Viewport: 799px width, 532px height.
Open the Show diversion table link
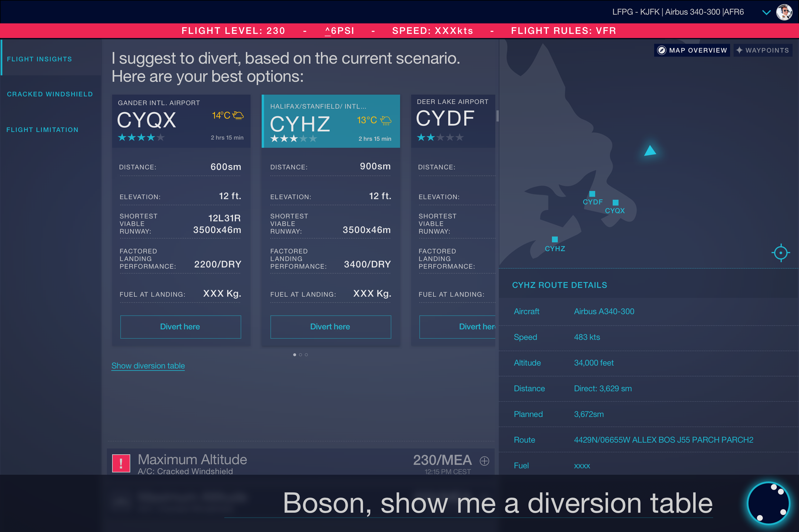click(x=148, y=366)
